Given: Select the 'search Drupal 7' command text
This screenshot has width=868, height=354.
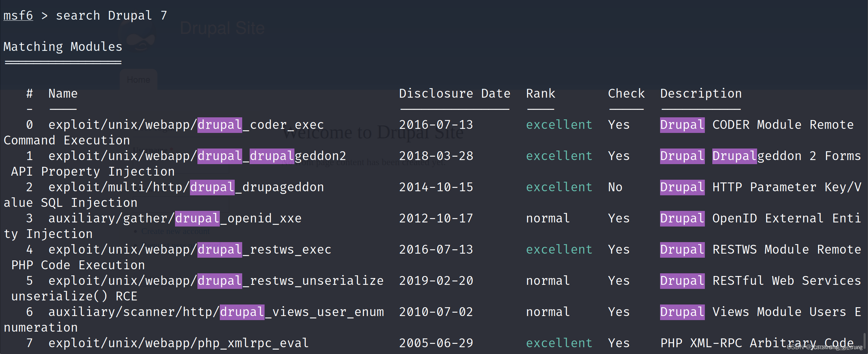Looking at the screenshot, I should [x=112, y=16].
